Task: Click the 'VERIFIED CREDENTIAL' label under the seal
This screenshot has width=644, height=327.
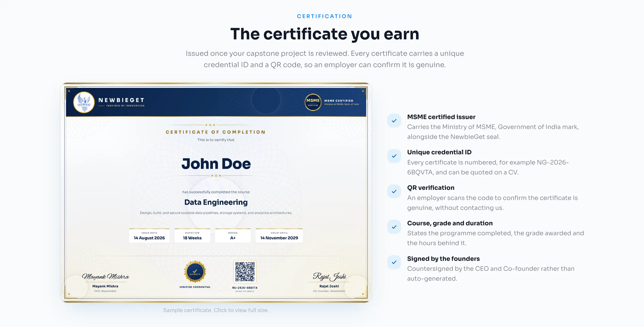Action: click(195, 287)
